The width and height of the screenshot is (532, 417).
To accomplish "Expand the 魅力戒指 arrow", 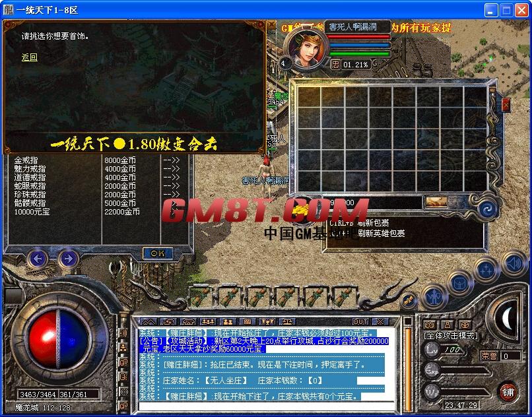I will [x=172, y=169].
